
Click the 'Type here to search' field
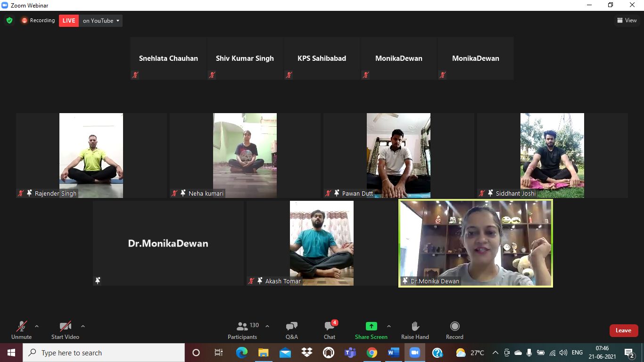(x=94, y=352)
